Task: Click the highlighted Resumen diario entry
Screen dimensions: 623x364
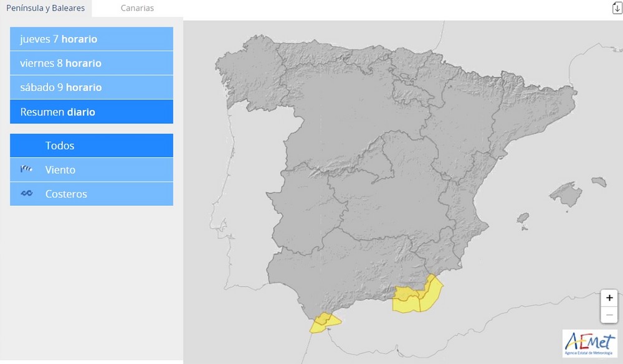Action: (91, 111)
